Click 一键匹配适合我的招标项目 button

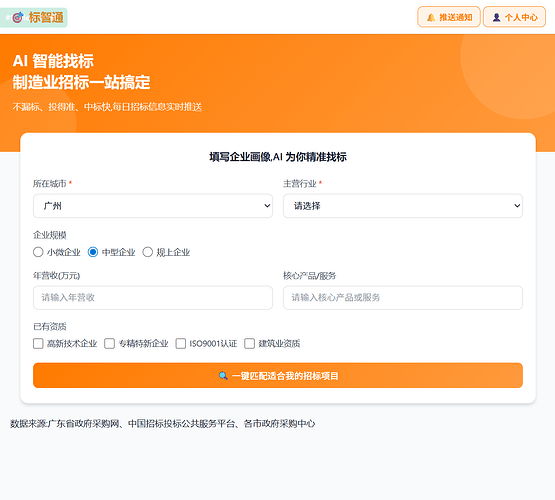click(x=278, y=375)
